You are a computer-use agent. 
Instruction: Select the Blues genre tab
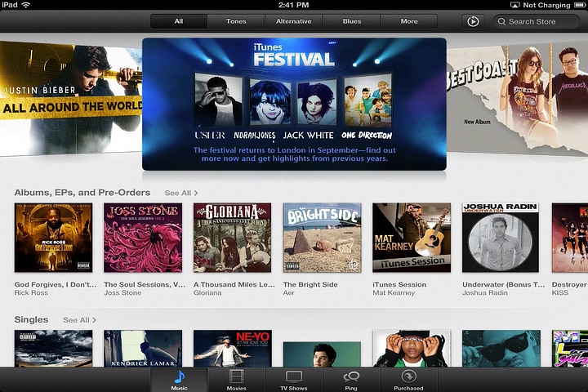(x=352, y=21)
